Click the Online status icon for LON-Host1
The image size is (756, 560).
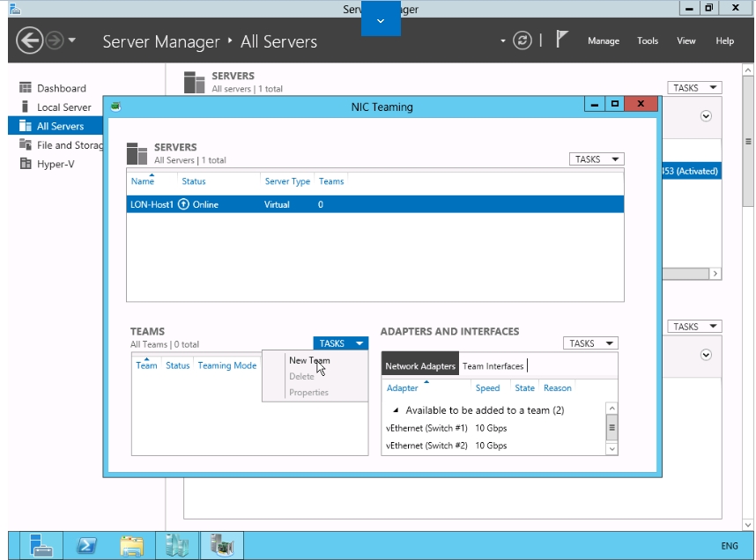(x=183, y=204)
